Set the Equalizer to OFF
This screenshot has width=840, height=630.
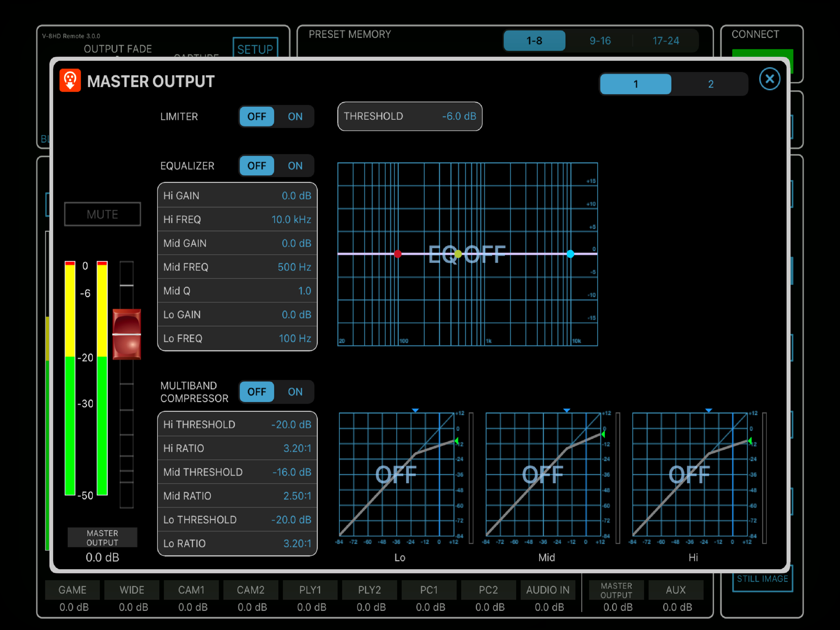click(257, 166)
